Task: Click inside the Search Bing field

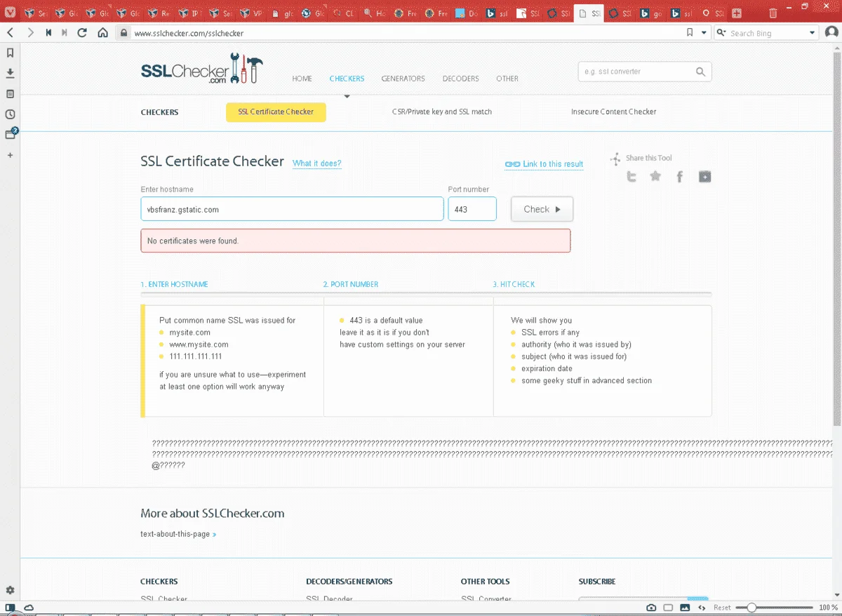Action: (x=768, y=32)
